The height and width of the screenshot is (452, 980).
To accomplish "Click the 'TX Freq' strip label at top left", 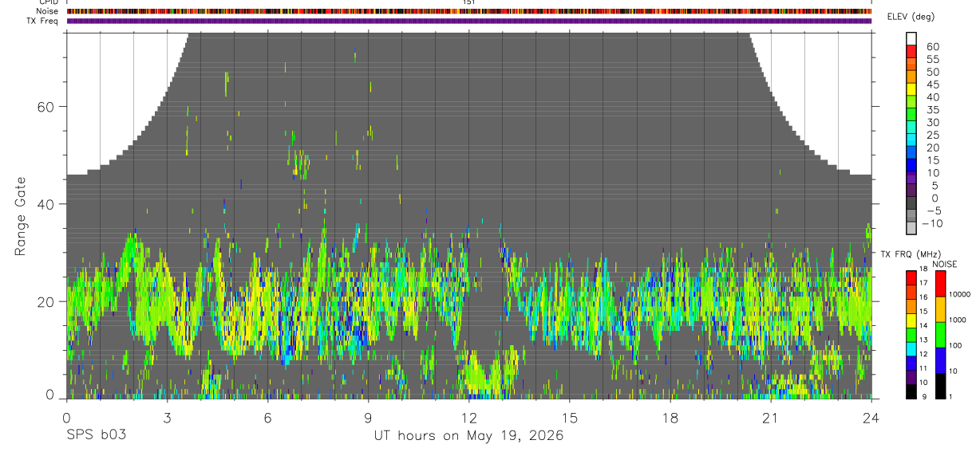I will pyautogui.click(x=42, y=21).
